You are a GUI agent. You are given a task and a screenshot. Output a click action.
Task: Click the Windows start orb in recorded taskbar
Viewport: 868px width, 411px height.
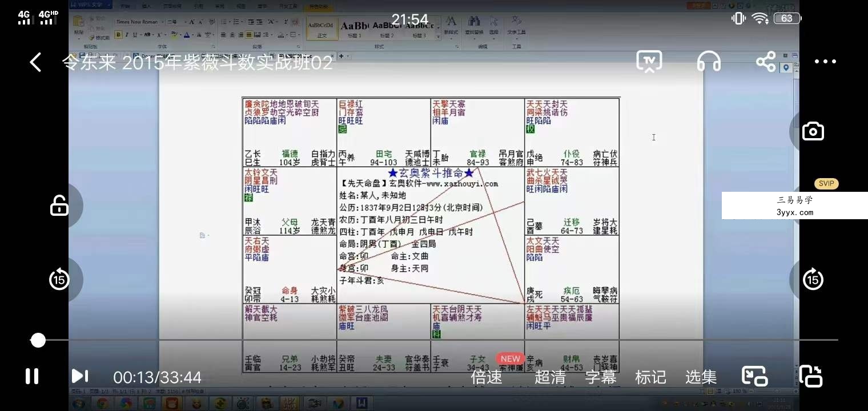(79, 403)
